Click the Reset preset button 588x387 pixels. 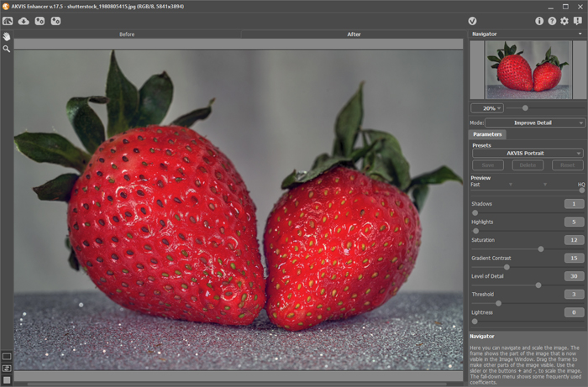point(567,165)
